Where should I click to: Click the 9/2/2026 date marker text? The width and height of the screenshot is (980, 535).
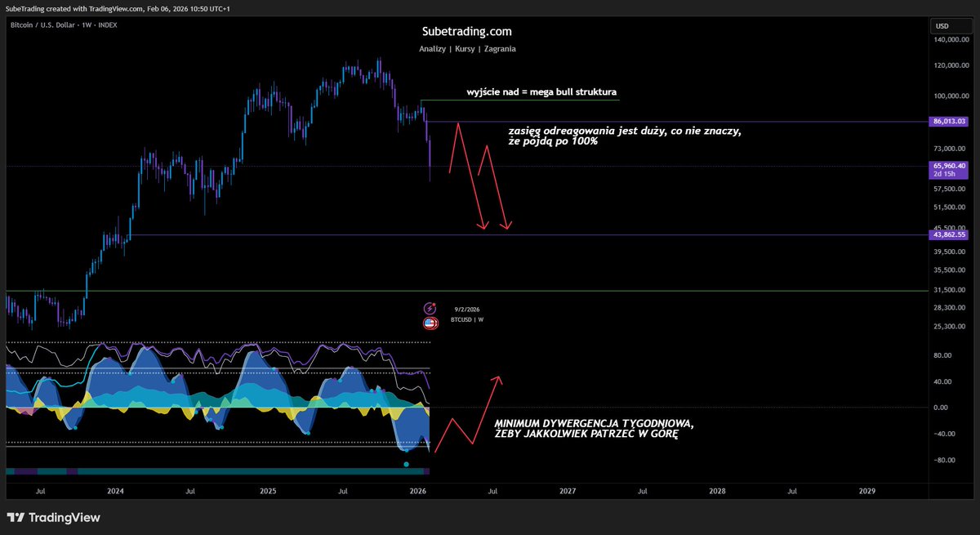pyautogui.click(x=466, y=309)
